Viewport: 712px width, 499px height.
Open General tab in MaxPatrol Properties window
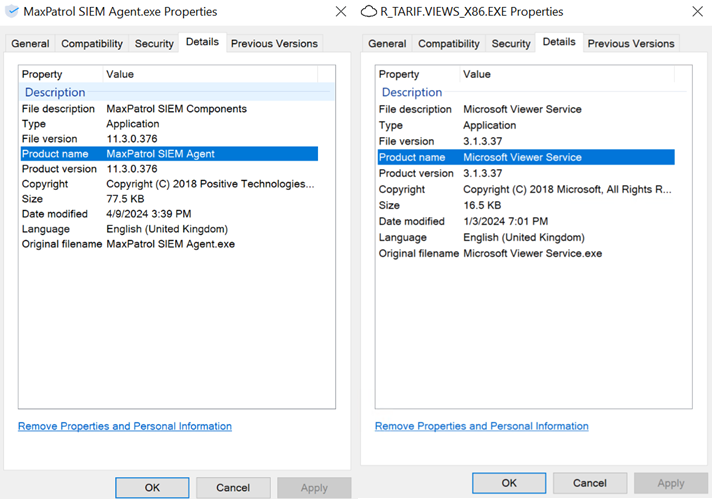point(30,44)
